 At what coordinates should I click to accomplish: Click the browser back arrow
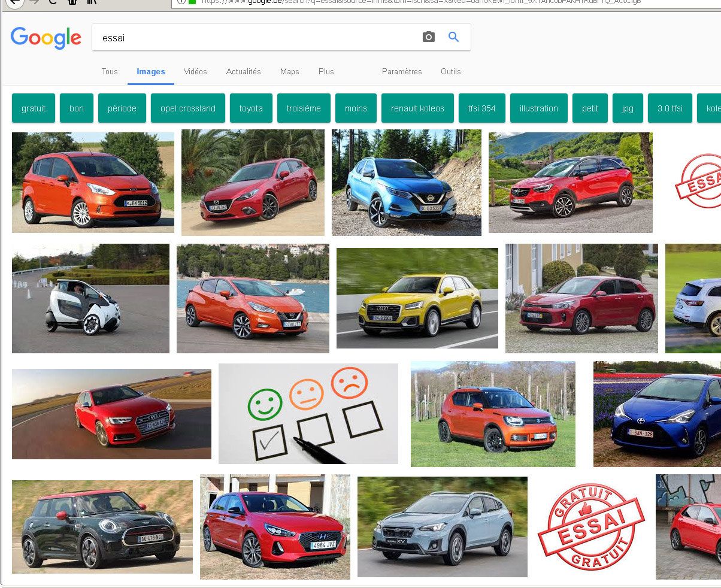pos(13,2)
